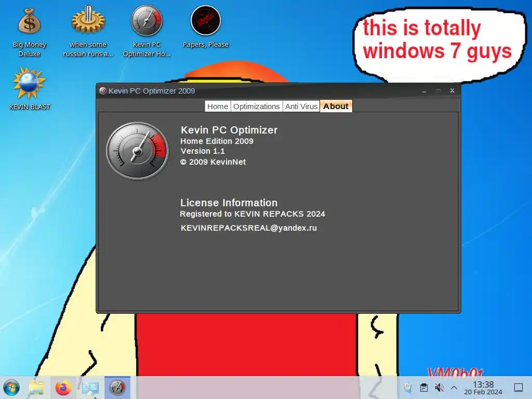Click 'Home Edition 2009' text
Image resolution: width=532 pixels, height=399 pixels.
click(217, 141)
